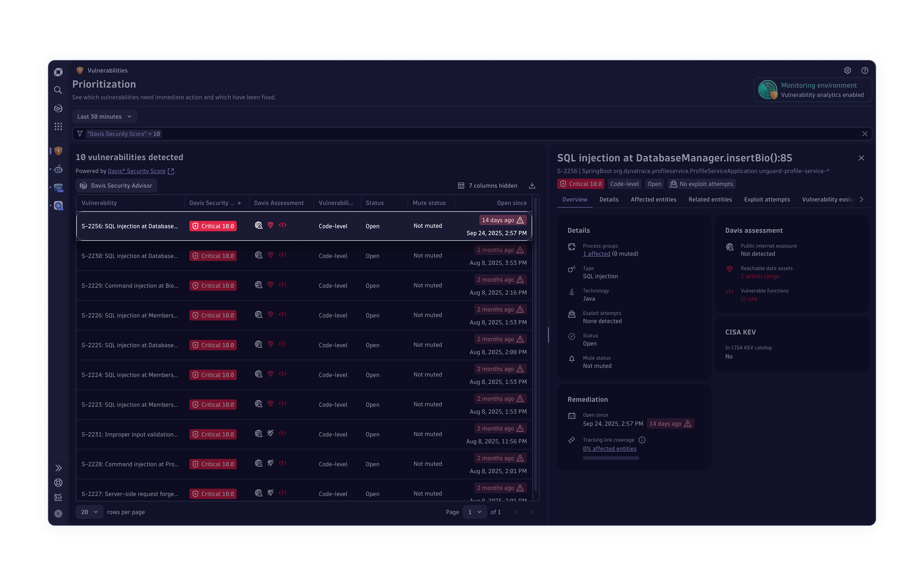Click the tracking link coverage progress bar

[610, 458]
